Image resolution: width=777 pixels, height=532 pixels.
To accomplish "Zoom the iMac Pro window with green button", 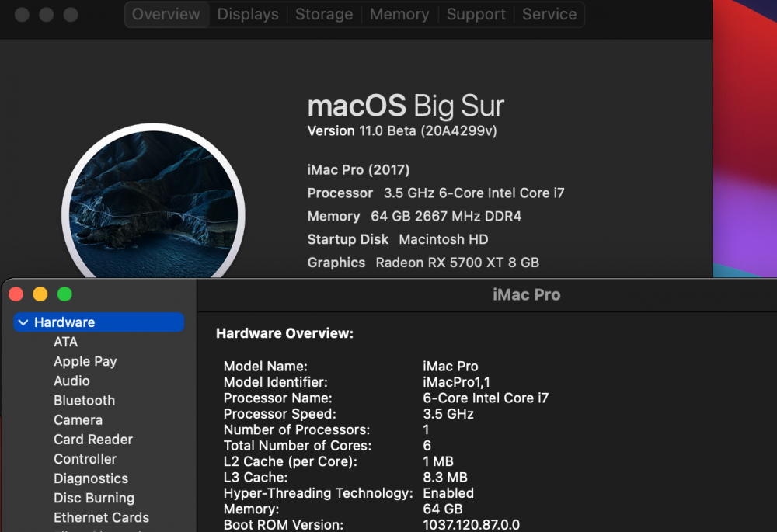I will pyautogui.click(x=64, y=294).
